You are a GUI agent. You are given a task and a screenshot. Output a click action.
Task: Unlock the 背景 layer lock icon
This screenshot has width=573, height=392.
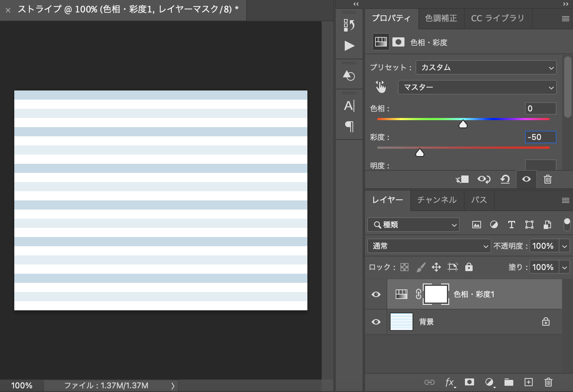click(x=546, y=322)
